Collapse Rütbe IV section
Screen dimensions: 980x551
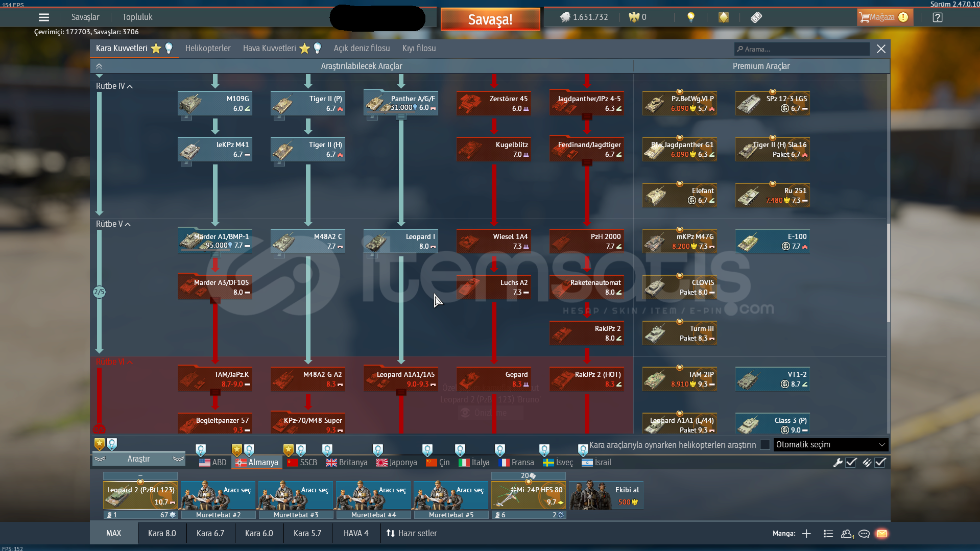pyautogui.click(x=114, y=86)
